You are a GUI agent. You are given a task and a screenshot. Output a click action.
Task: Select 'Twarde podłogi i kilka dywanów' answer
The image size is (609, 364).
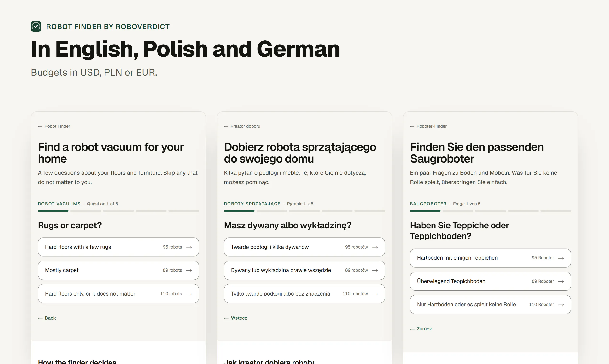point(304,247)
